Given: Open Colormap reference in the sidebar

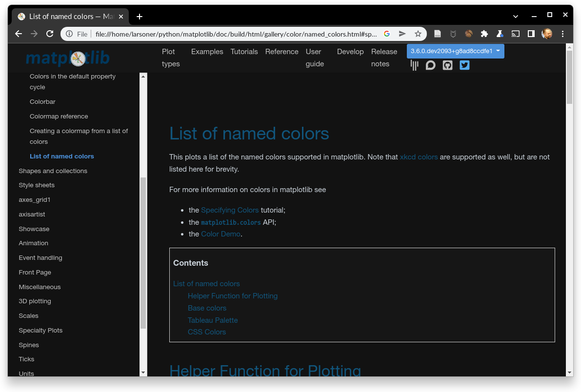Looking at the screenshot, I should (x=59, y=117).
